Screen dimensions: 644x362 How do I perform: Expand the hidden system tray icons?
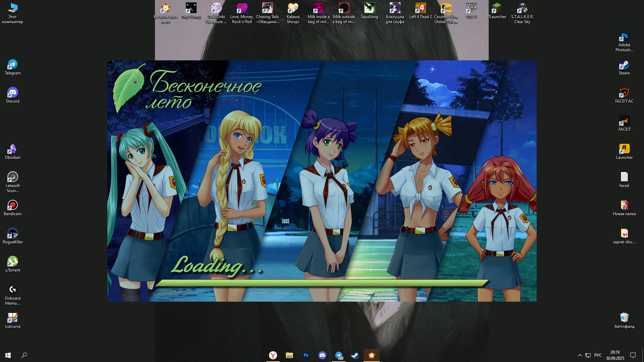click(580, 355)
